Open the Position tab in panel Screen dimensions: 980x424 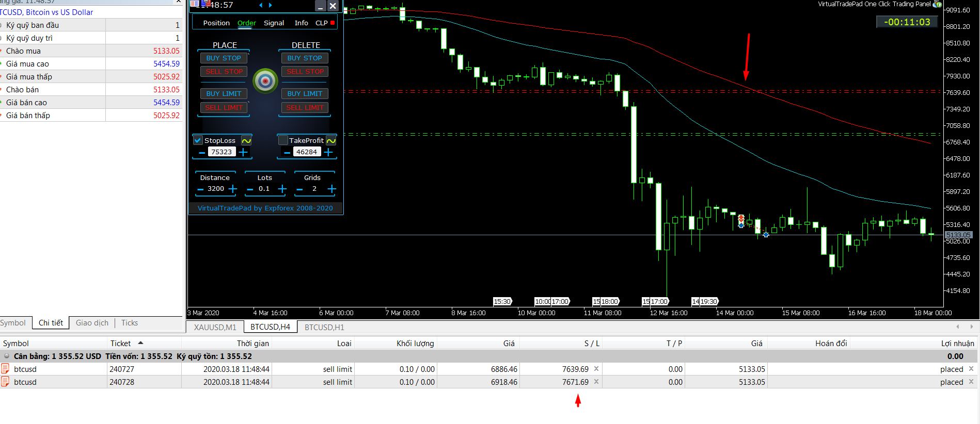click(216, 23)
